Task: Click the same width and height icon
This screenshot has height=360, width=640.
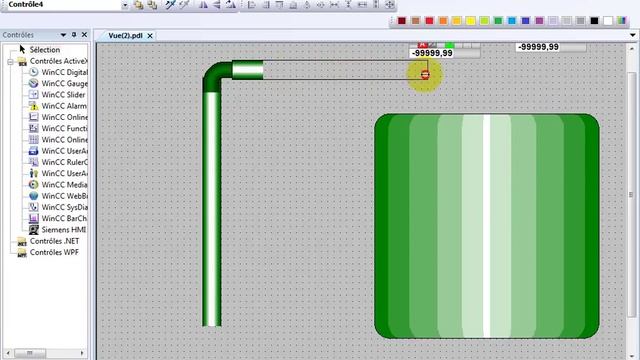Action: pos(390,5)
